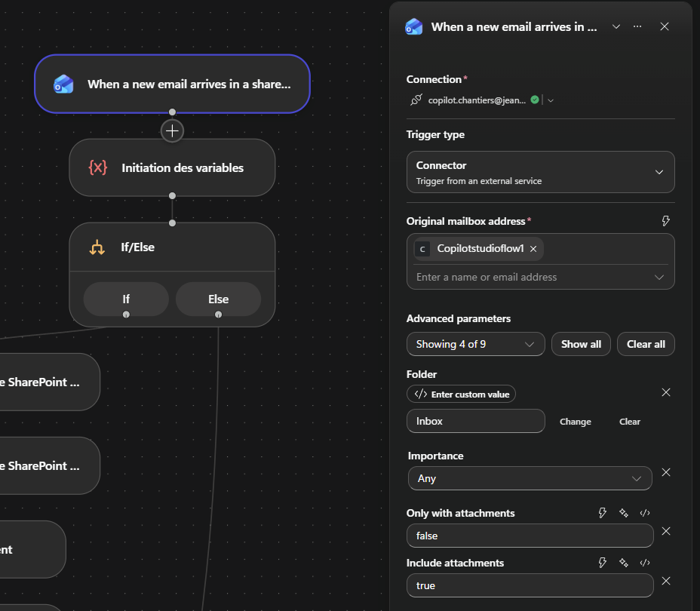Image resolution: width=700 pixels, height=611 pixels.
Task: Remove the Importance parameter
Action: tap(666, 472)
